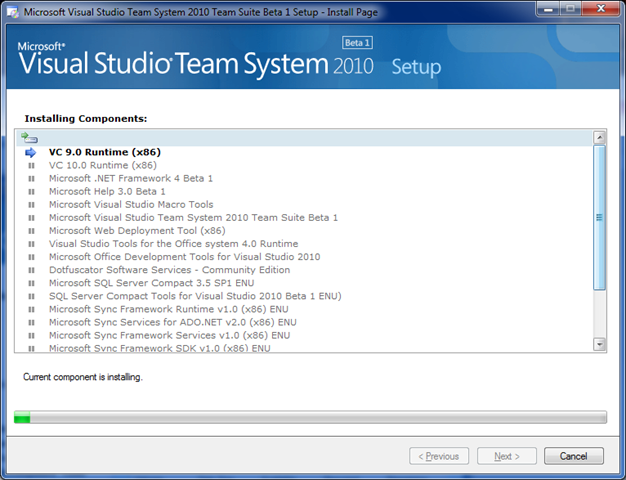Click the disabled Previous button

point(439,456)
